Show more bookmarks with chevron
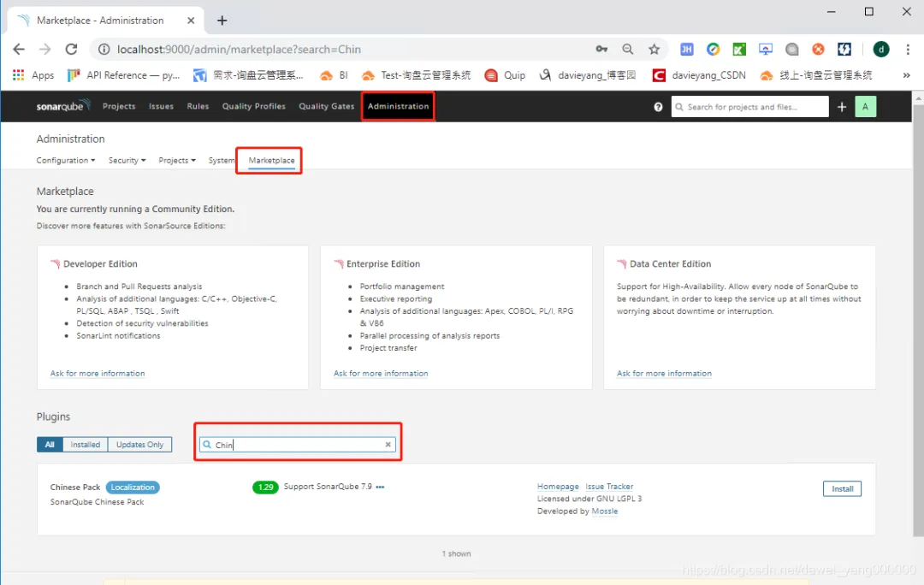Viewport: 924px width, 585px height. pos(906,75)
